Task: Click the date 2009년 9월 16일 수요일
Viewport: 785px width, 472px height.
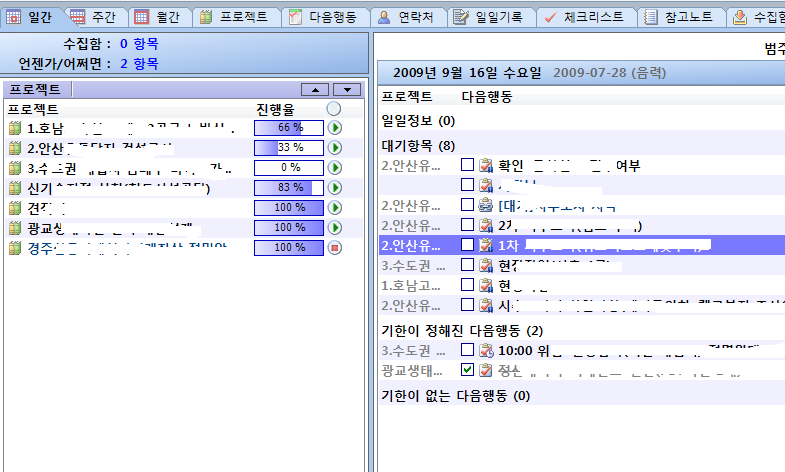Action: [467, 73]
